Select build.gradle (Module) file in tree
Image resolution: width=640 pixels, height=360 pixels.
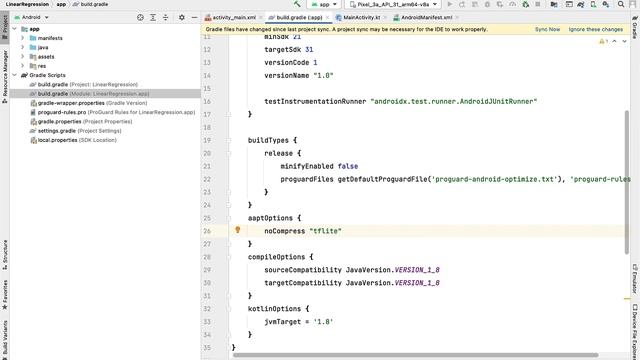105,94
